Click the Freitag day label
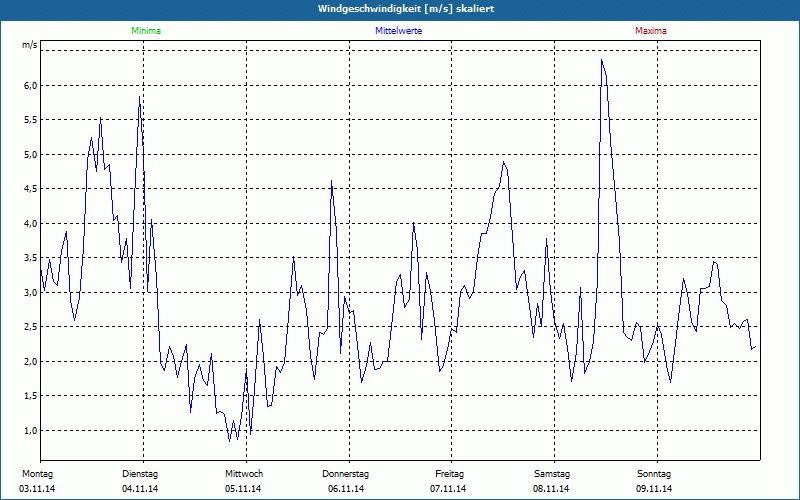 click(449, 474)
